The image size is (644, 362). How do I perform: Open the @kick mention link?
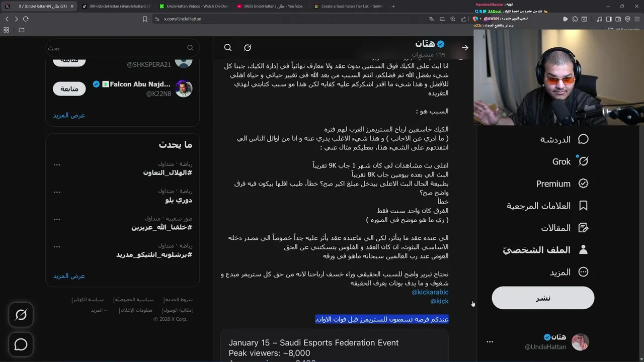(x=439, y=301)
